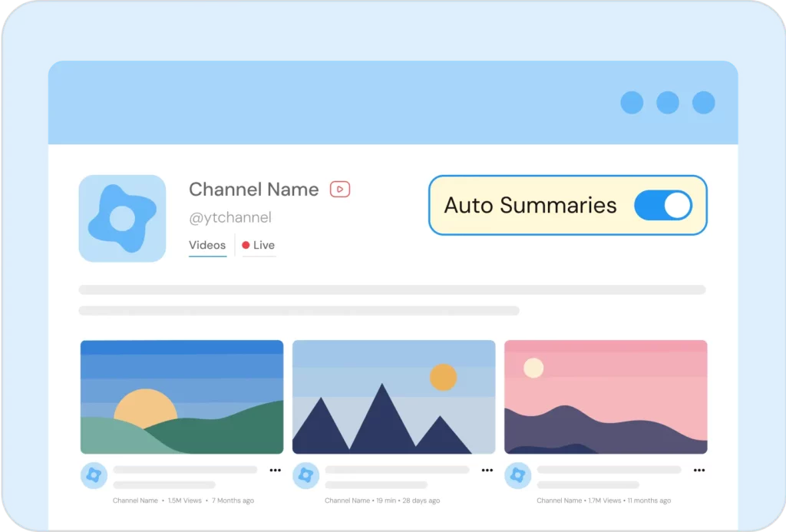Image resolution: width=786 pixels, height=532 pixels.
Task: Click channel avatar under pink landscape video
Action: click(x=517, y=476)
